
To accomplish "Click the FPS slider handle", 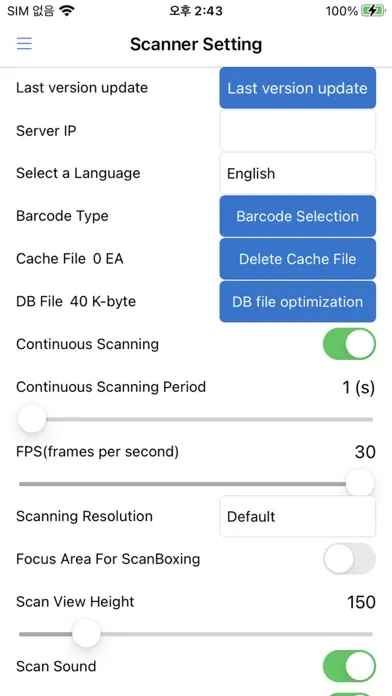I will coord(360,484).
